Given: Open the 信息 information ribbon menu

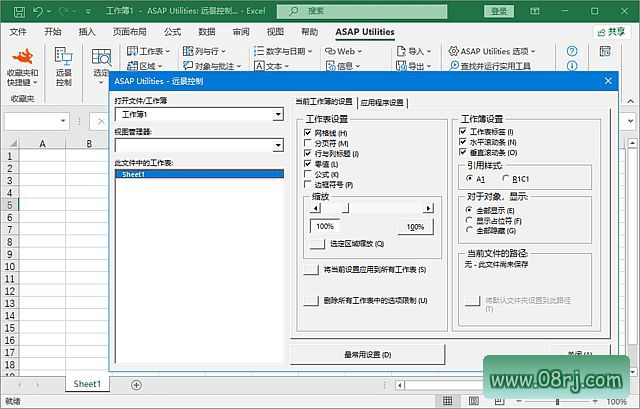Looking at the screenshot, I should pyautogui.click(x=343, y=66).
